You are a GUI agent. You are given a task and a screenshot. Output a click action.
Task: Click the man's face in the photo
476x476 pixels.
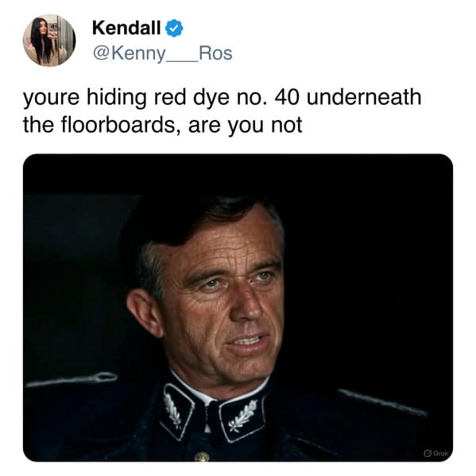[x=225, y=292]
